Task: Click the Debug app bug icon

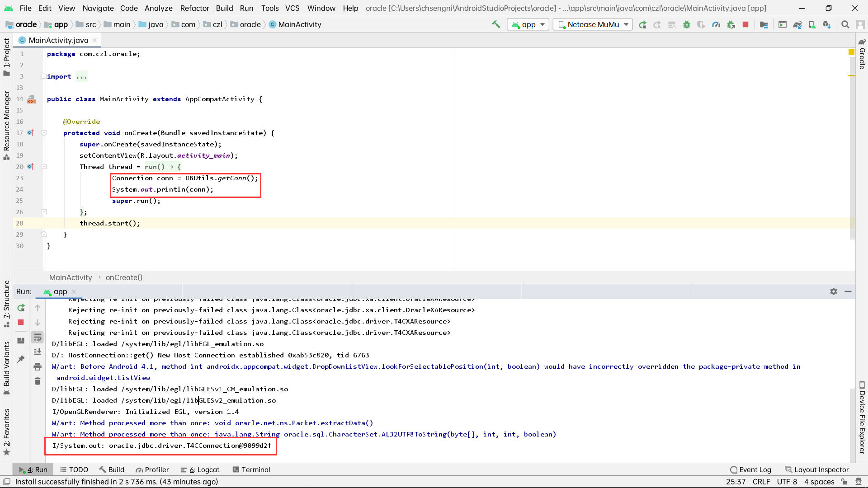Action: click(x=686, y=24)
